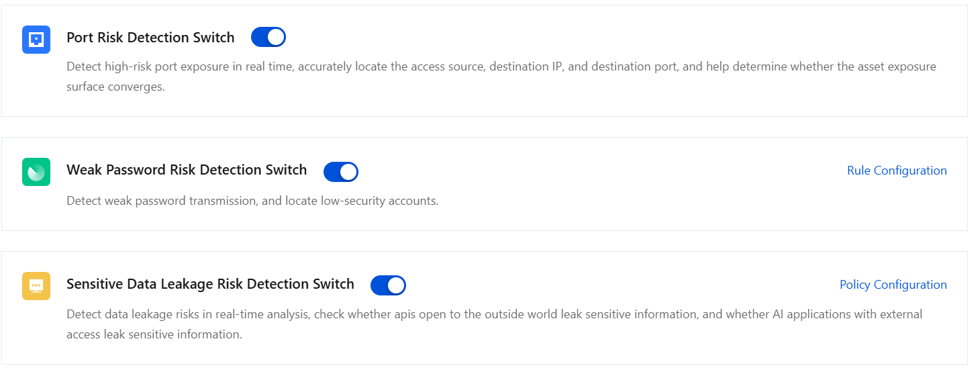This screenshot has width=980, height=374.
Task: Click the yellow Sensitive Data Leakage icon
Action: pyautogui.click(x=36, y=286)
